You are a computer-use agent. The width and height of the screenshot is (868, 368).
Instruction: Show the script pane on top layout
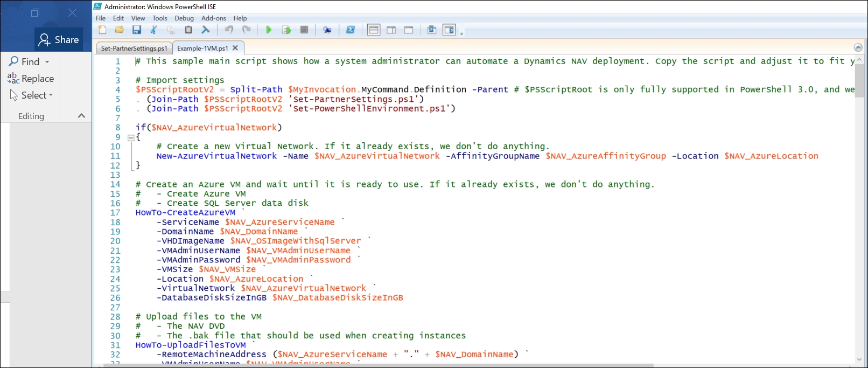coord(374,30)
